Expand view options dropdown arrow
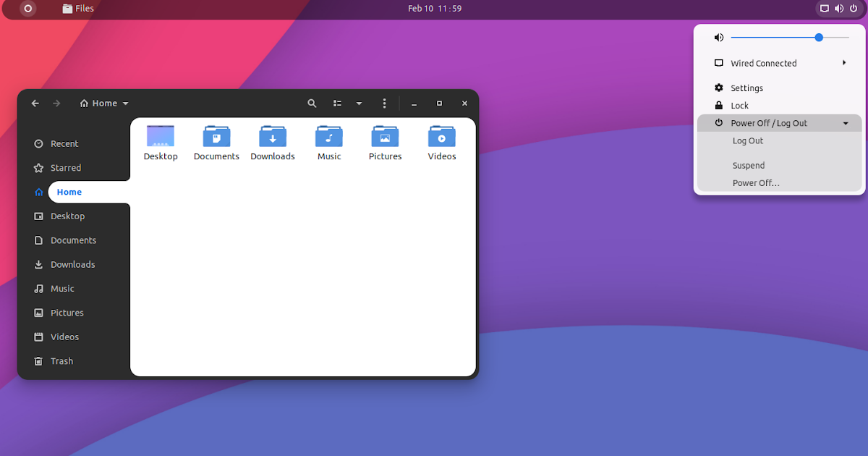Screen dimensions: 868x456 (x=359, y=104)
